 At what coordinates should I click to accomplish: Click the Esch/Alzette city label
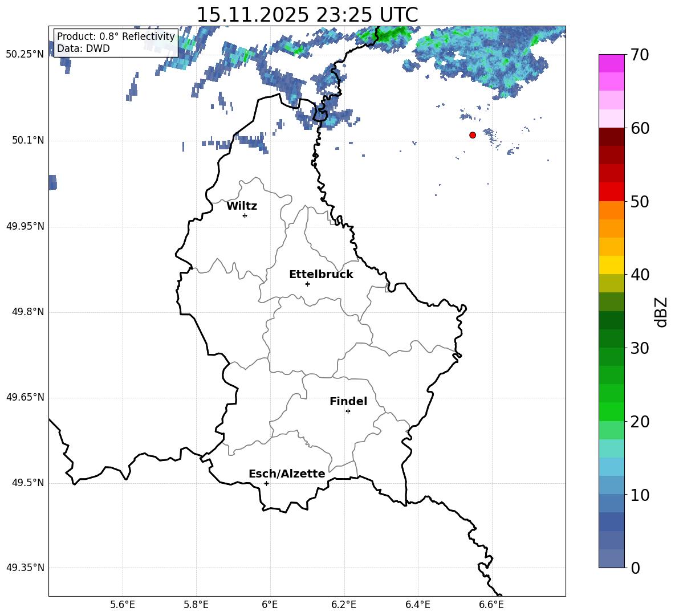[x=287, y=474]
